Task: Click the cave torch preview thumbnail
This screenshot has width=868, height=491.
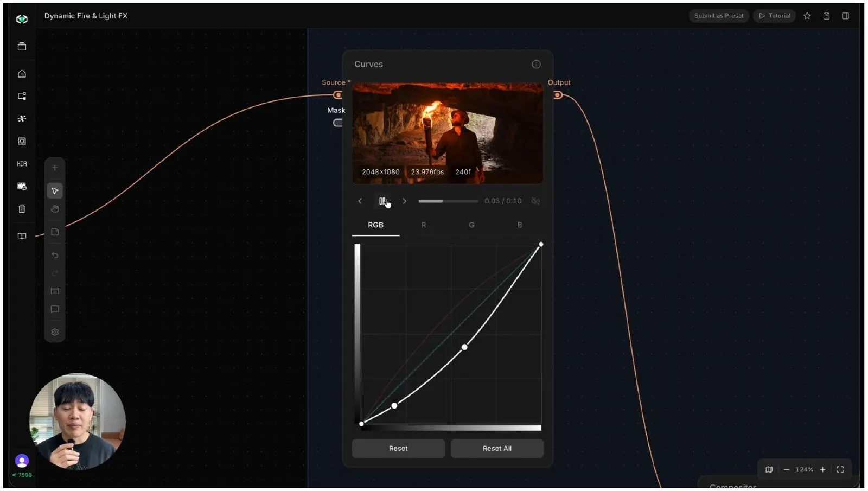Action: 448,133
